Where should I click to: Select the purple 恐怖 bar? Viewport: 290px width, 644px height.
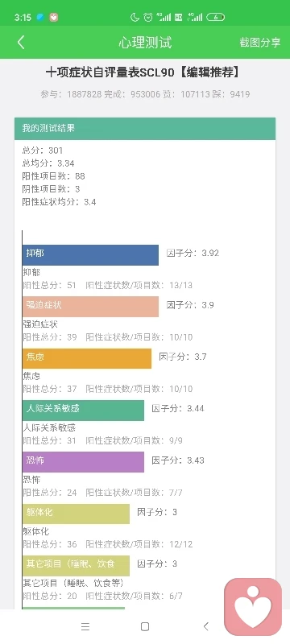click(84, 462)
